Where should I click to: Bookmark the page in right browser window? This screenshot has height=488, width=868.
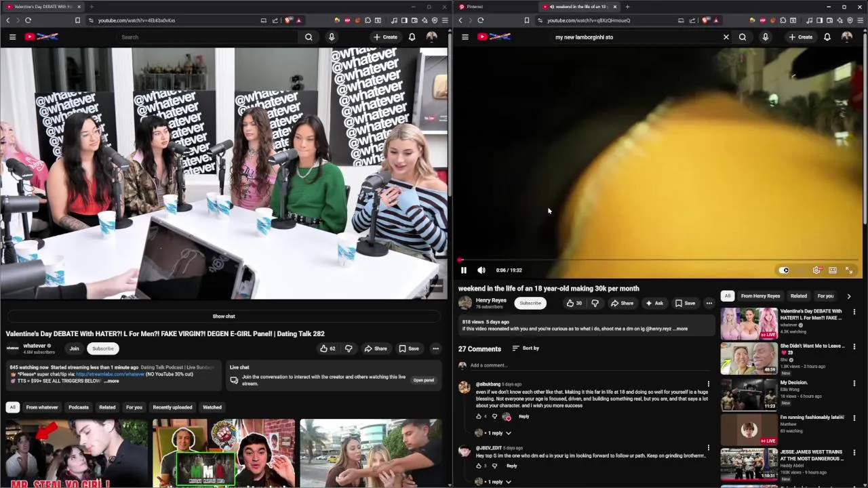[526, 20]
